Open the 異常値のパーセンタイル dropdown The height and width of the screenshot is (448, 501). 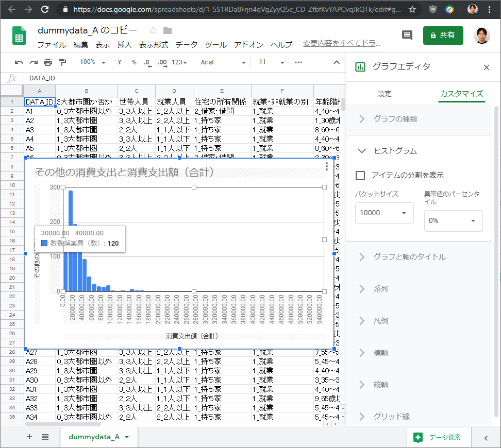[453, 221]
